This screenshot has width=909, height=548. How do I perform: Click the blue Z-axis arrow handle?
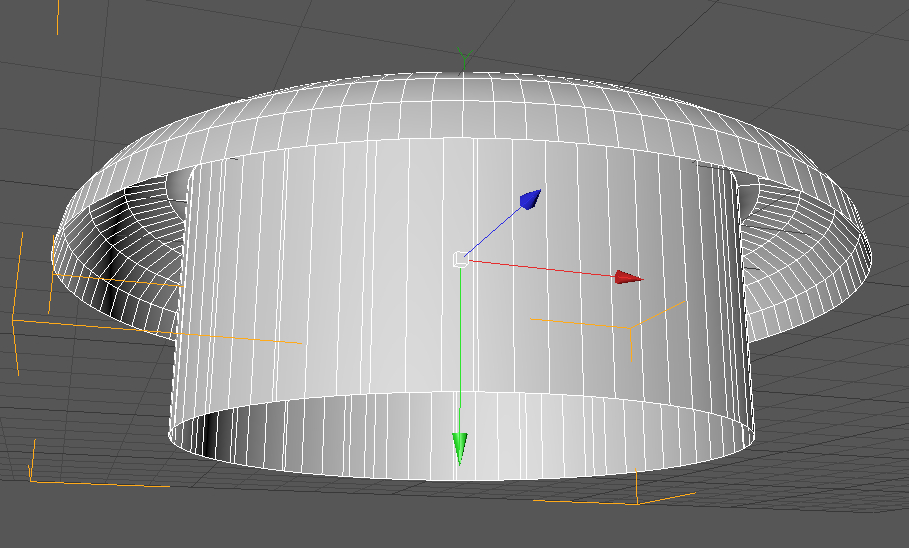click(530, 199)
